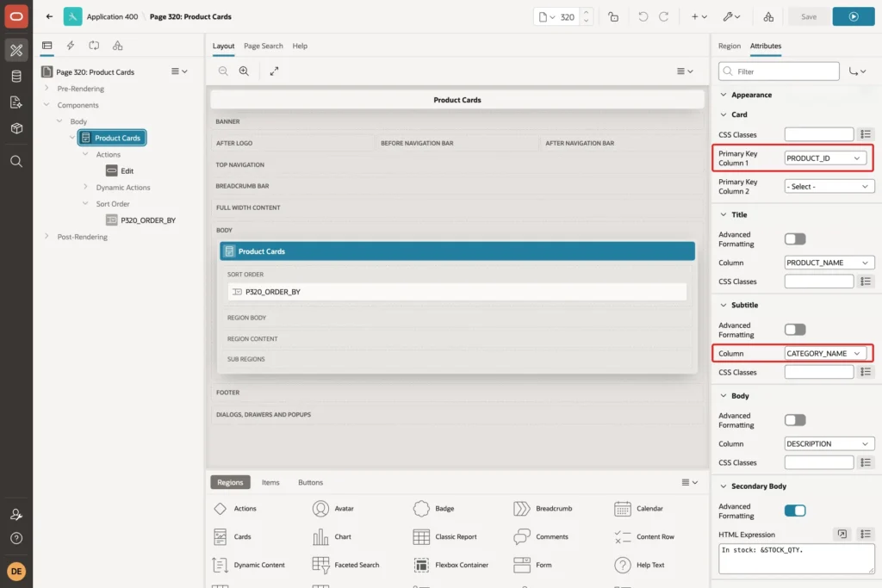Open the Utilities wrench menu
This screenshot has width=882, height=588.
pos(731,16)
